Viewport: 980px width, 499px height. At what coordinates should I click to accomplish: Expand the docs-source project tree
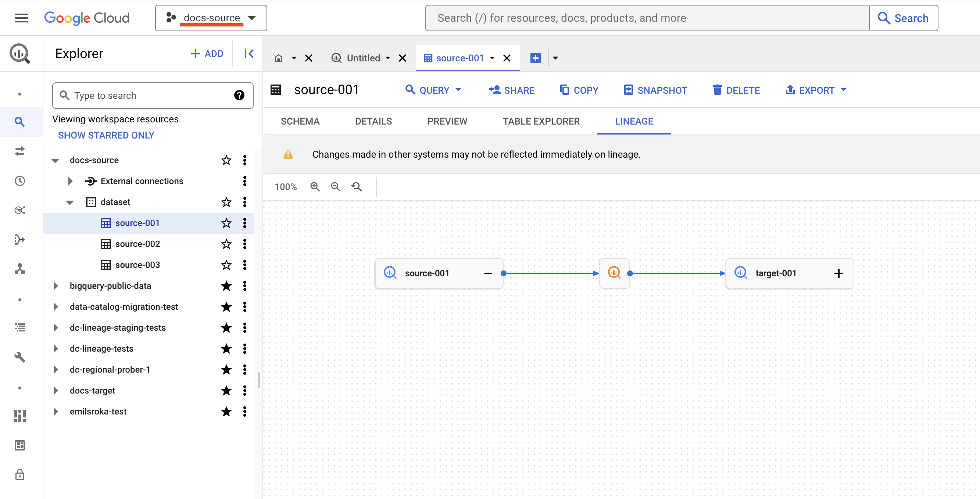(56, 160)
